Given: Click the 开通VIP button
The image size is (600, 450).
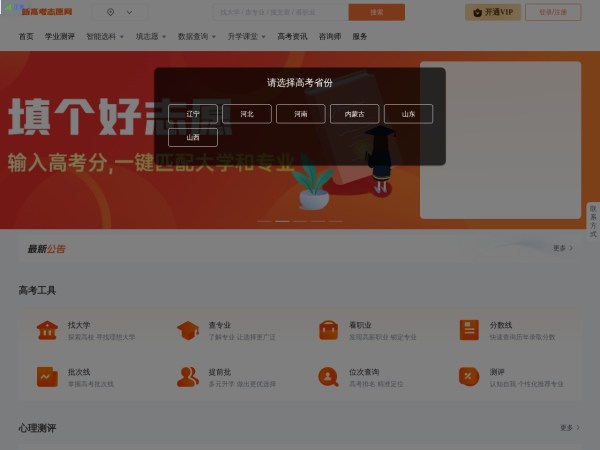Looking at the screenshot, I should [493, 12].
